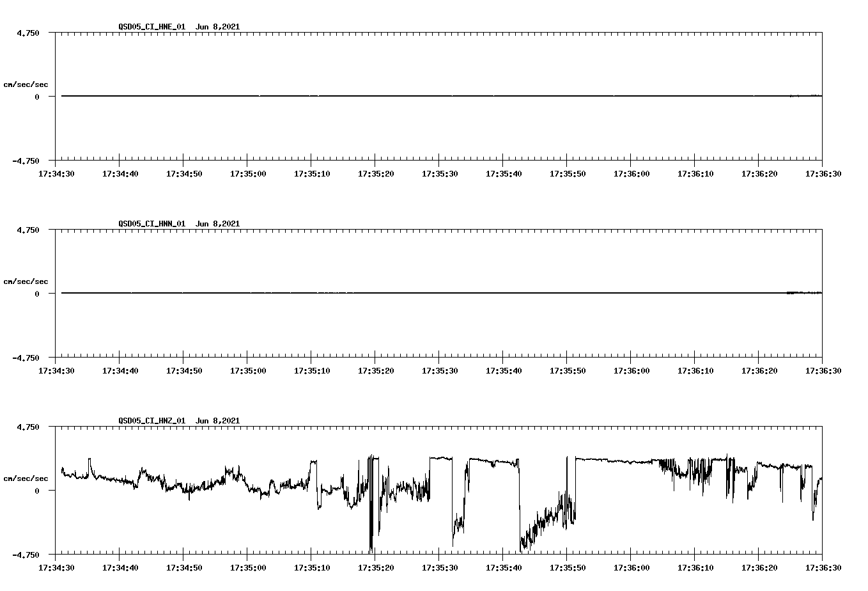Click 17:35:00 time label under HNE plot

tap(248, 173)
